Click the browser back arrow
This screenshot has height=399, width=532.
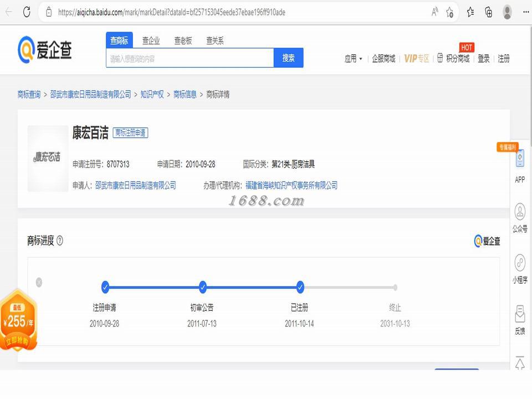9,12
